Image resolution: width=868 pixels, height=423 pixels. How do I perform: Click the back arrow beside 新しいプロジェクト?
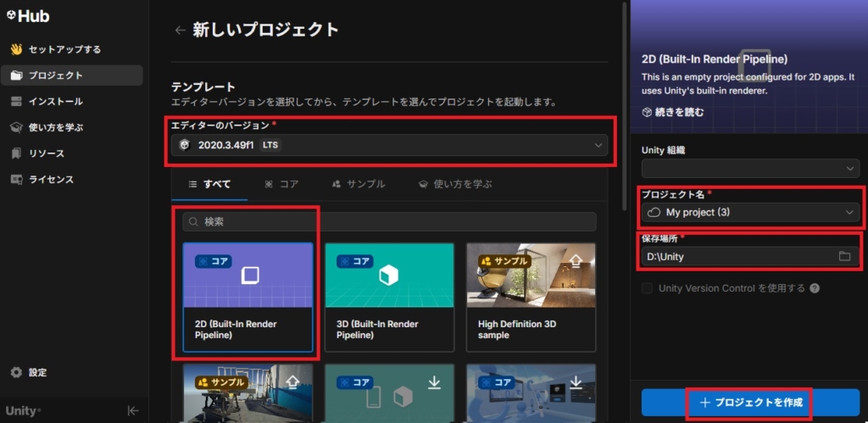click(180, 31)
